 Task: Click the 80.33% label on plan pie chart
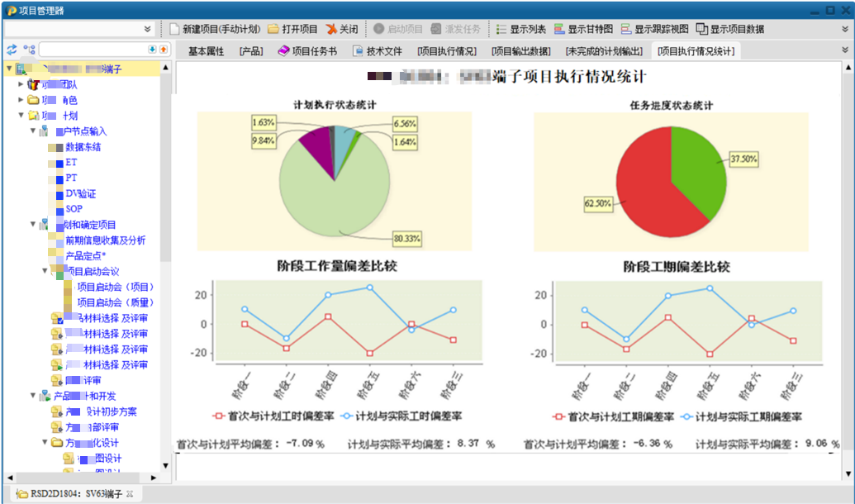pos(406,238)
